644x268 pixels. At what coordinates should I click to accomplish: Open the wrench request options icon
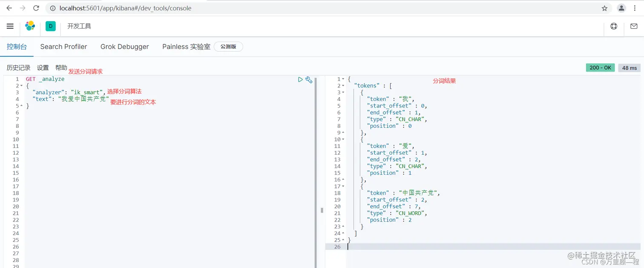pos(309,80)
